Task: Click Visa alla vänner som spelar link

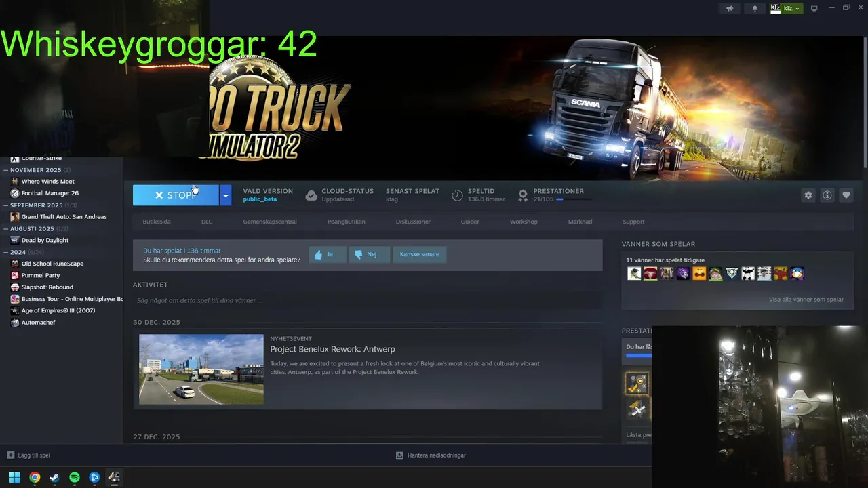Action: [806, 300]
